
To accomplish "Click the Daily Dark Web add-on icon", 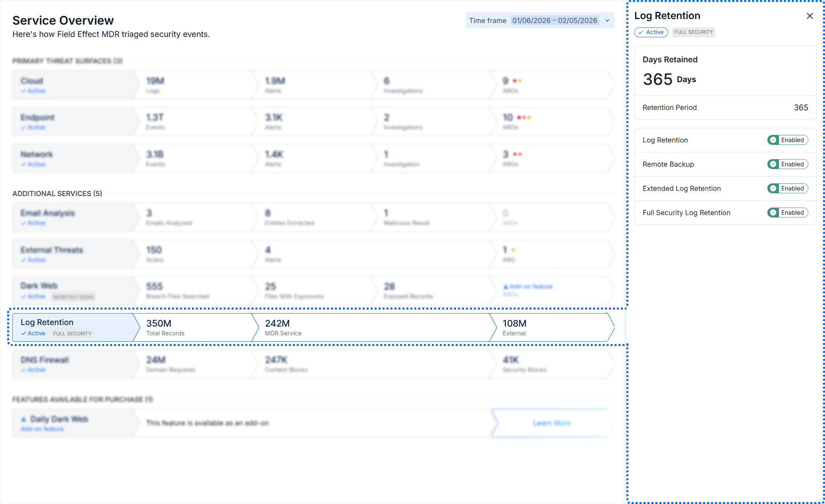I will tap(23, 419).
